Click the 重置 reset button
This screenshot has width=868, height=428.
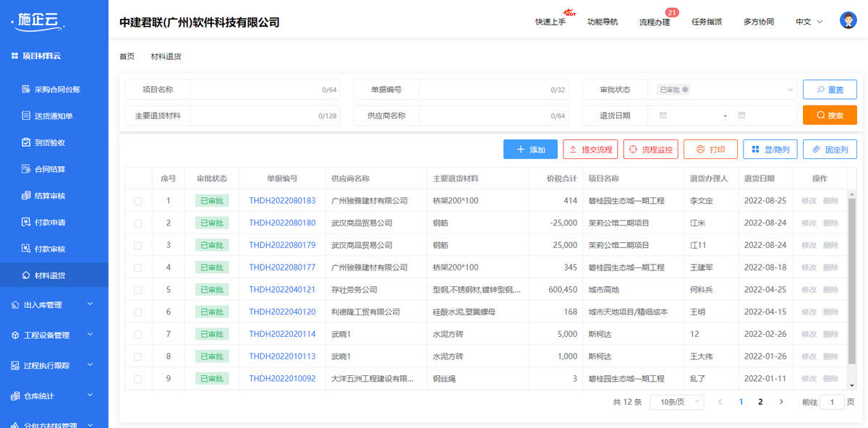830,90
